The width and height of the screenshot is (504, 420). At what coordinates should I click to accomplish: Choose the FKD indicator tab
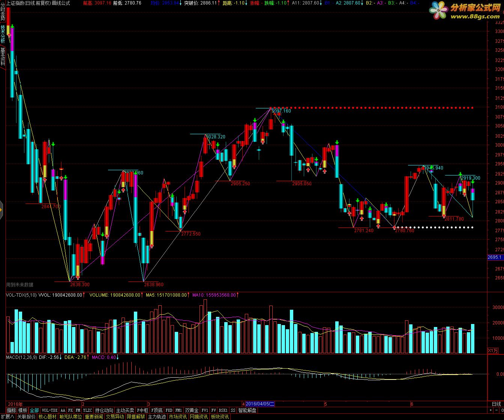(x=169, y=411)
